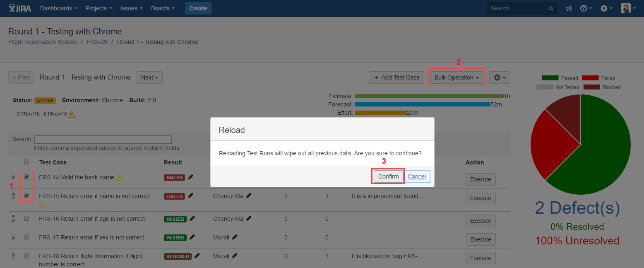Edit assignee Murali pencil on FRS-17 row
This screenshot has width=644, height=268.
(x=235, y=237)
